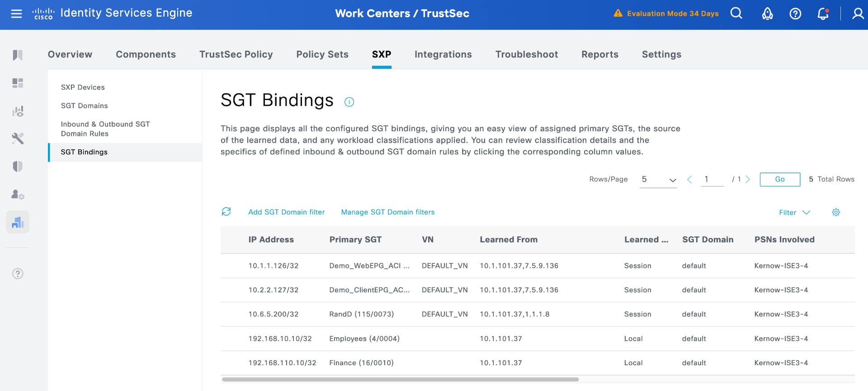Click Manage SGT Domain filters link
Image resolution: width=868 pixels, height=391 pixels.
[388, 212]
